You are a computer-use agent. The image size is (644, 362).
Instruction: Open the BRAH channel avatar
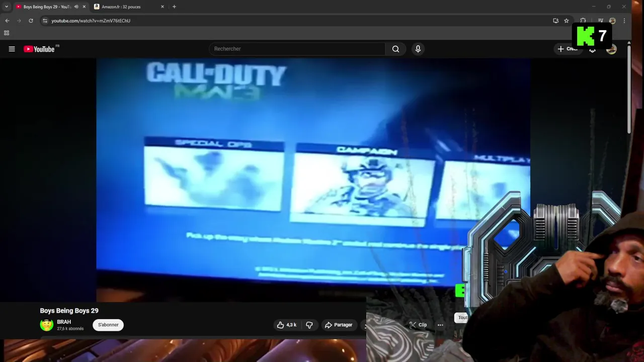pyautogui.click(x=47, y=325)
